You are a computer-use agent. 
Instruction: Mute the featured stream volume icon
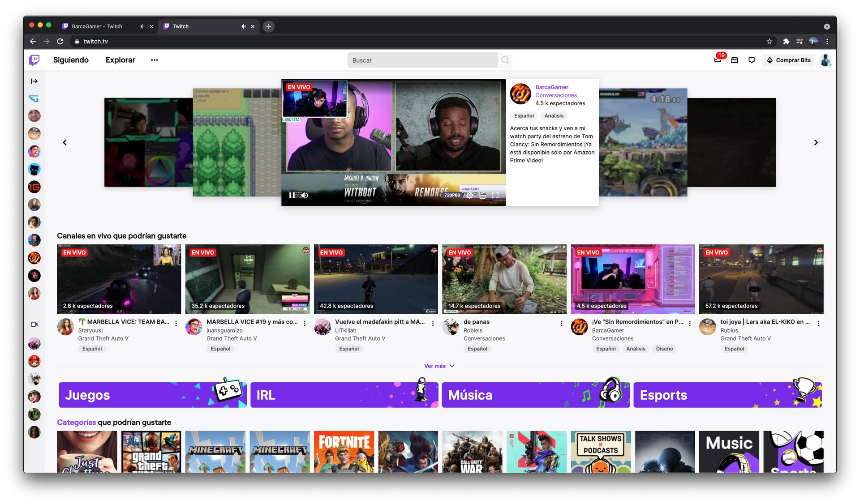click(x=305, y=195)
